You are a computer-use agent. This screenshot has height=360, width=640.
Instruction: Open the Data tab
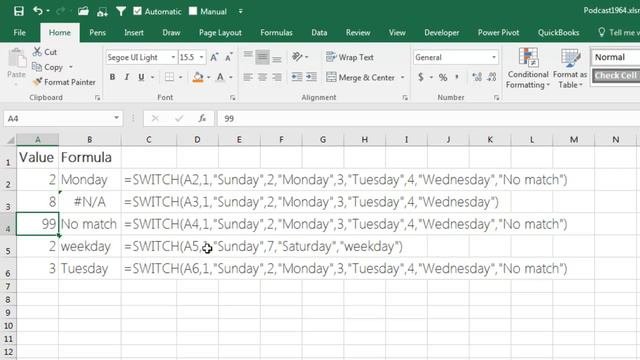pyautogui.click(x=319, y=33)
